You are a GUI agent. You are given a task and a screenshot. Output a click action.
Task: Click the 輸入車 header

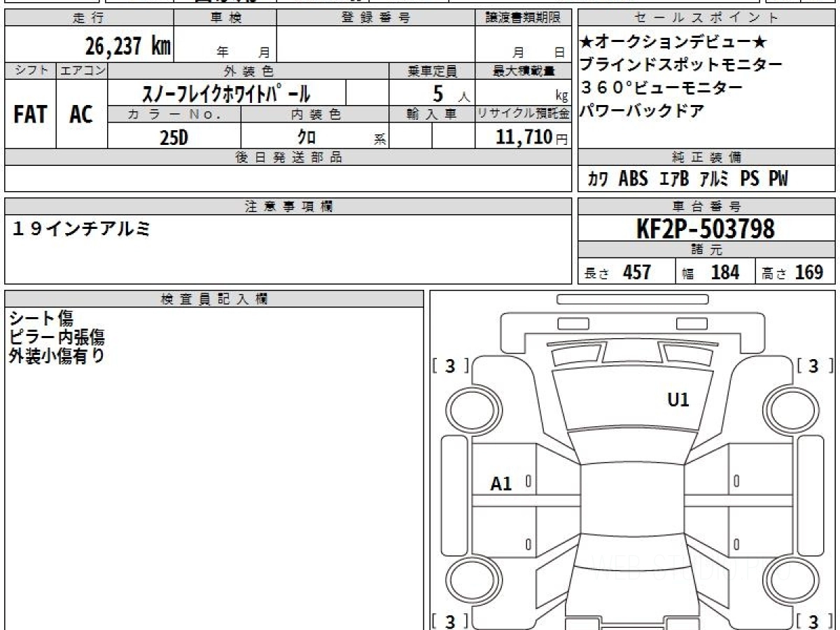432,113
